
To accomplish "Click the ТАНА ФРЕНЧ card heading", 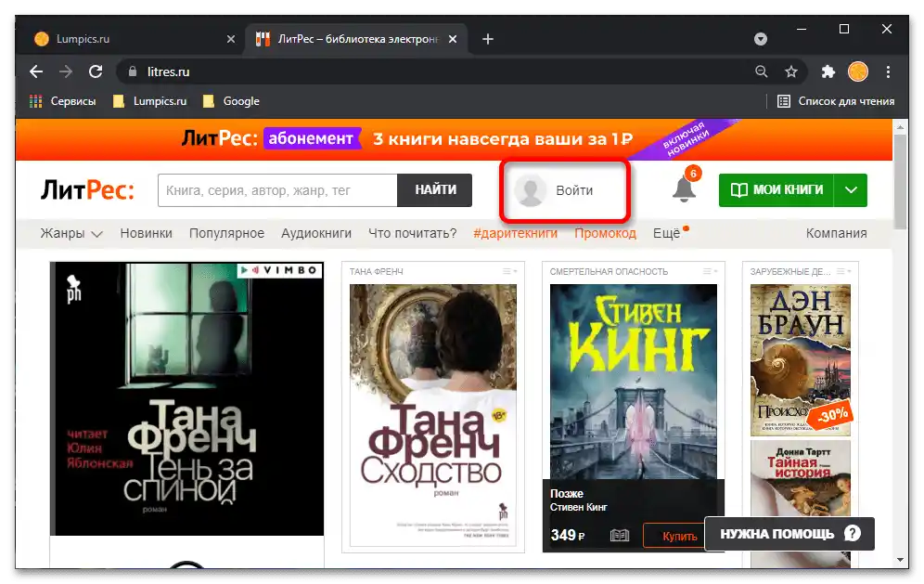I will click(x=376, y=272).
